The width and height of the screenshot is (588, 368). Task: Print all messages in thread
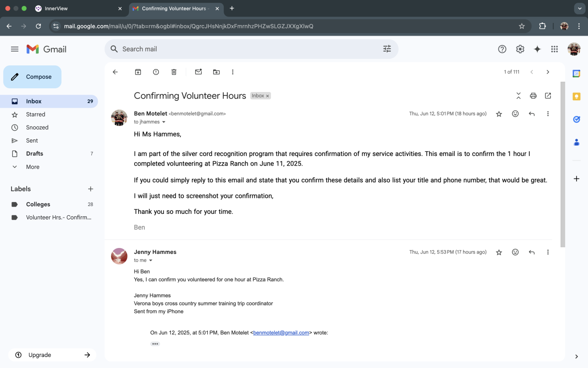click(x=533, y=96)
